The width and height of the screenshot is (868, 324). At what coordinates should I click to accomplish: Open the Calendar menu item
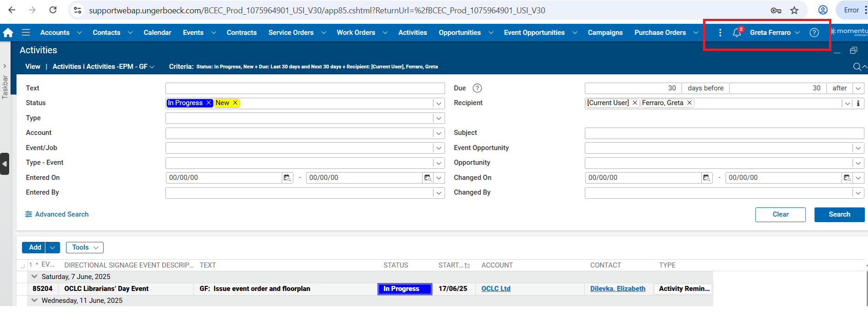click(157, 33)
